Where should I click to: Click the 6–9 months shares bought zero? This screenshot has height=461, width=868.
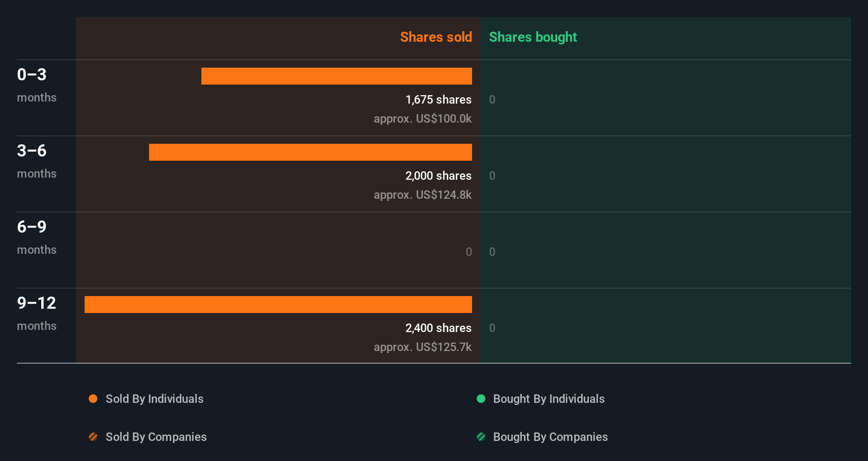pos(492,252)
